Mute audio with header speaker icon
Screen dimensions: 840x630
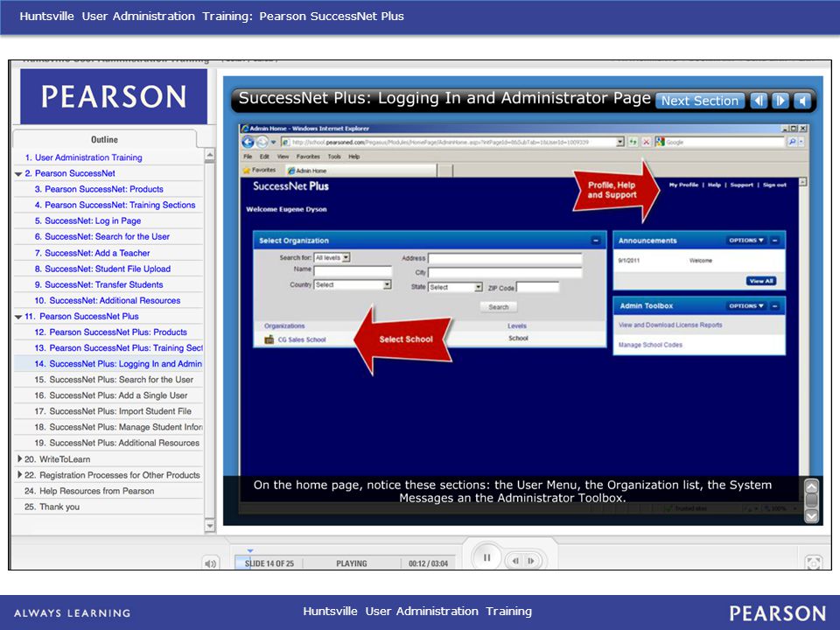tap(802, 101)
